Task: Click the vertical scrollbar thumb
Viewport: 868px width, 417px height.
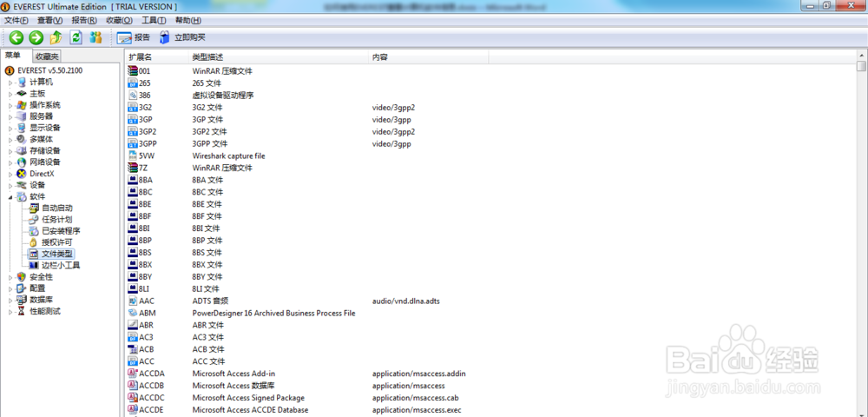Action: pos(861,66)
